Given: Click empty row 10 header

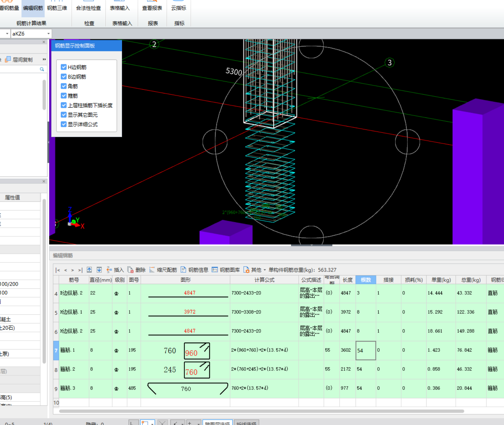Looking at the screenshot, I should 56,402.
